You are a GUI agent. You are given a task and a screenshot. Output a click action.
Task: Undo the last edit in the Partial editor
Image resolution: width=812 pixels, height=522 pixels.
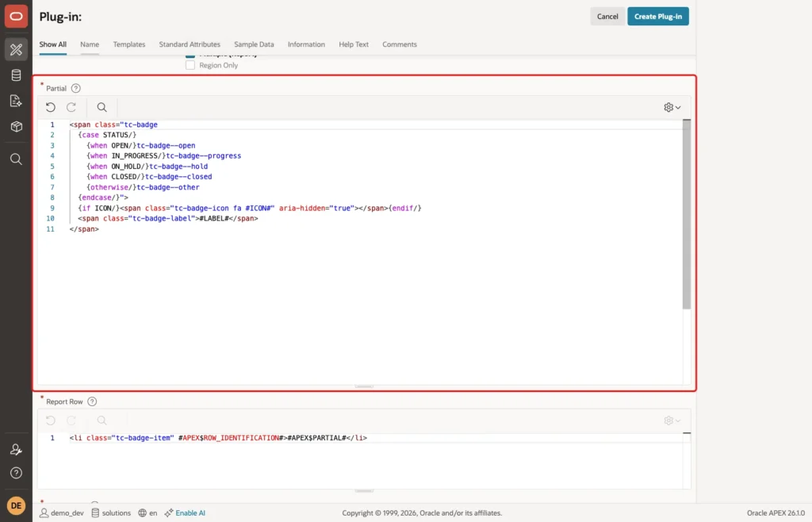click(50, 107)
